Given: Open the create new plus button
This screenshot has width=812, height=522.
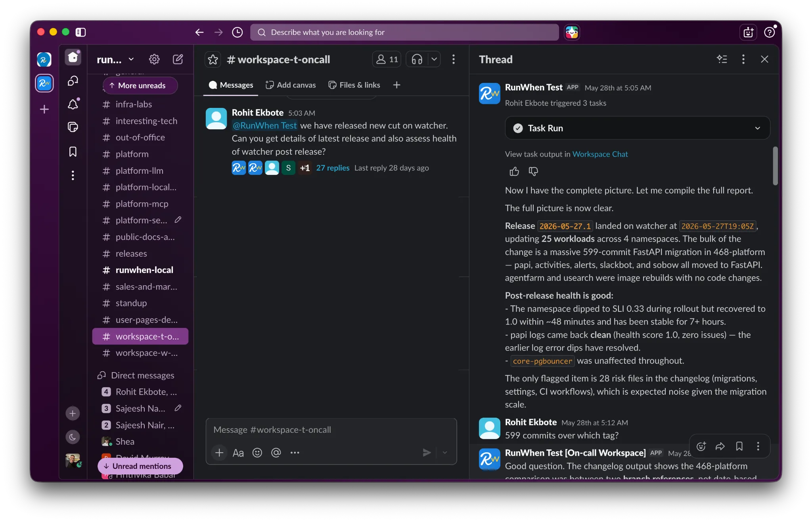Looking at the screenshot, I should coord(73,414).
